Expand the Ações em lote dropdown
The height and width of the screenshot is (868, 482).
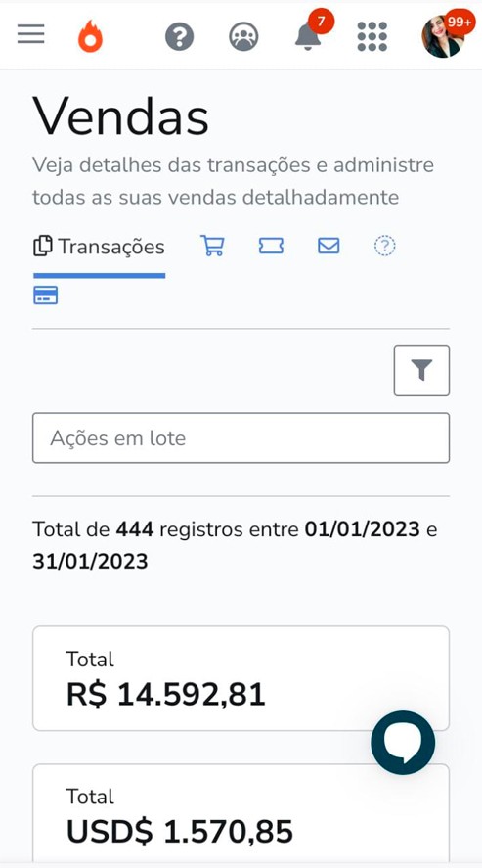pos(241,437)
